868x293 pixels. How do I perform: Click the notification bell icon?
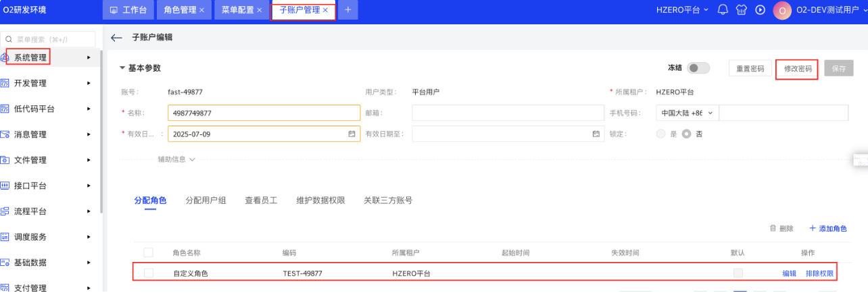(723, 10)
